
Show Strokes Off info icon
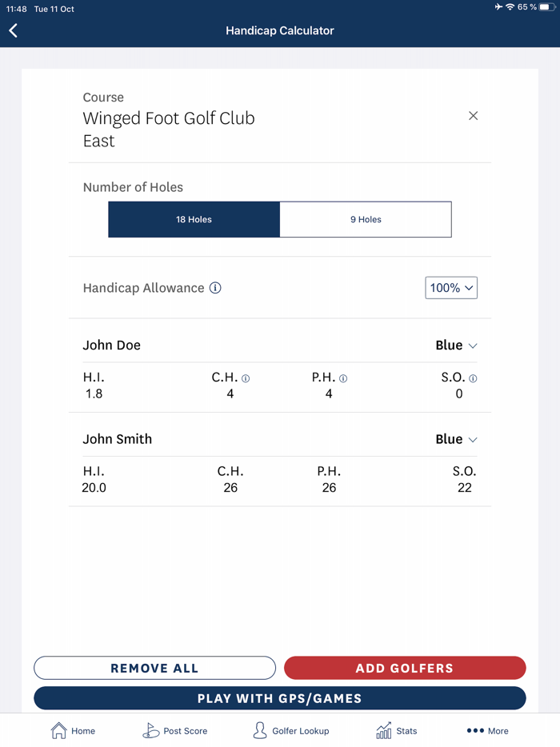click(x=473, y=378)
